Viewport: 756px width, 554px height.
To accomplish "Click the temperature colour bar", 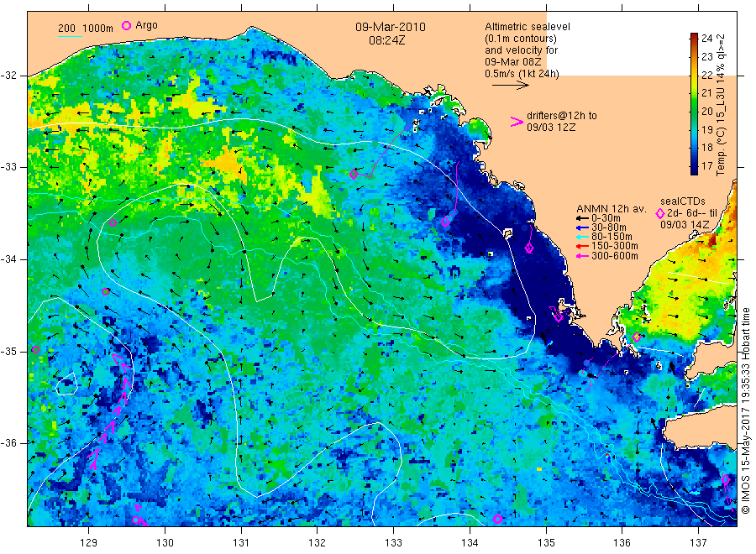I will [x=694, y=103].
